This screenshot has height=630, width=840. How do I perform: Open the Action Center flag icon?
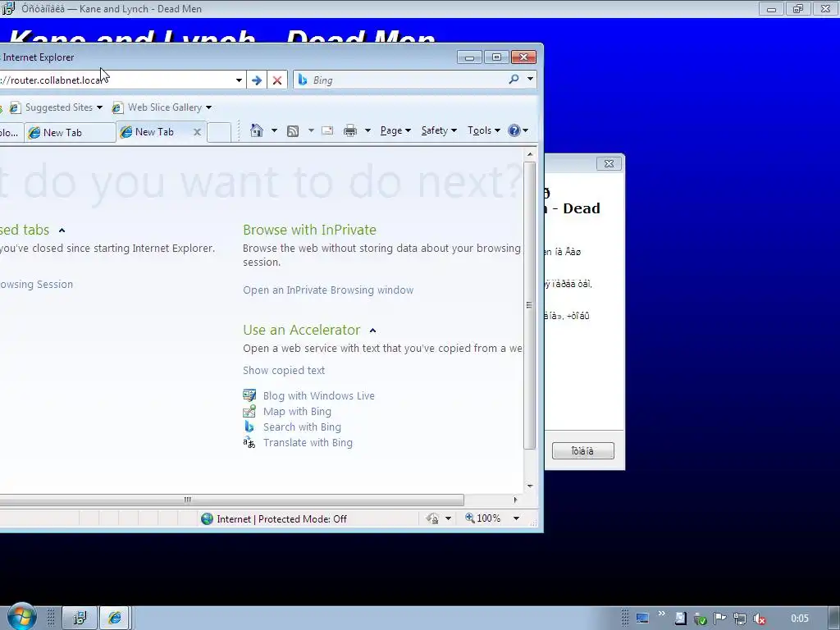point(719,619)
